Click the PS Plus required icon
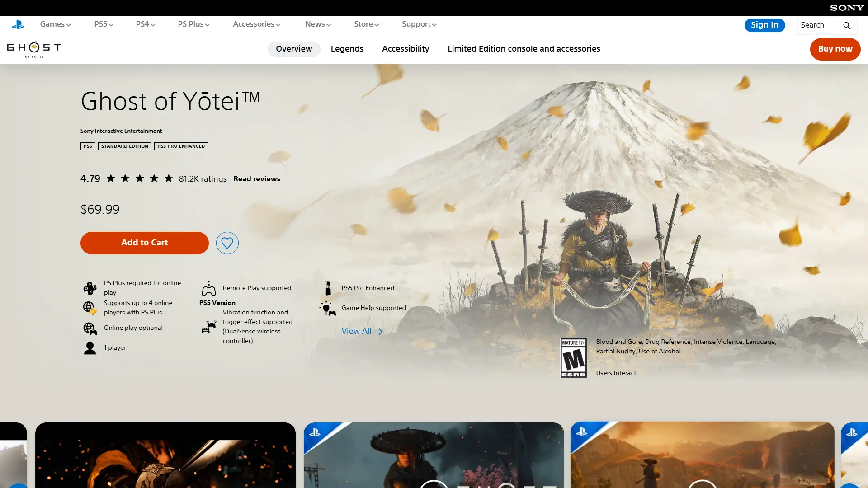 (x=90, y=288)
